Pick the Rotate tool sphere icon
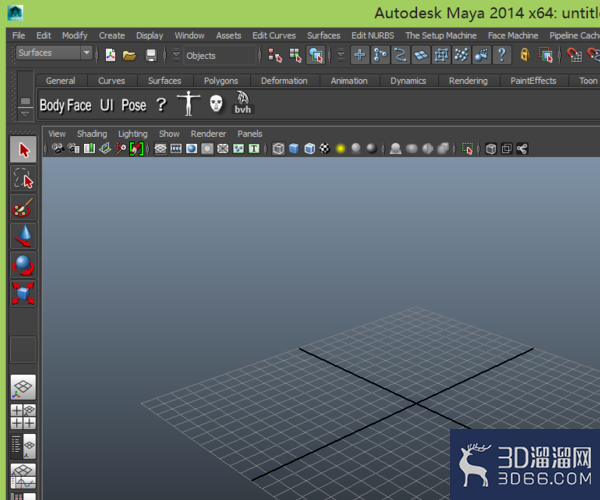The image size is (600, 500). [23, 265]
